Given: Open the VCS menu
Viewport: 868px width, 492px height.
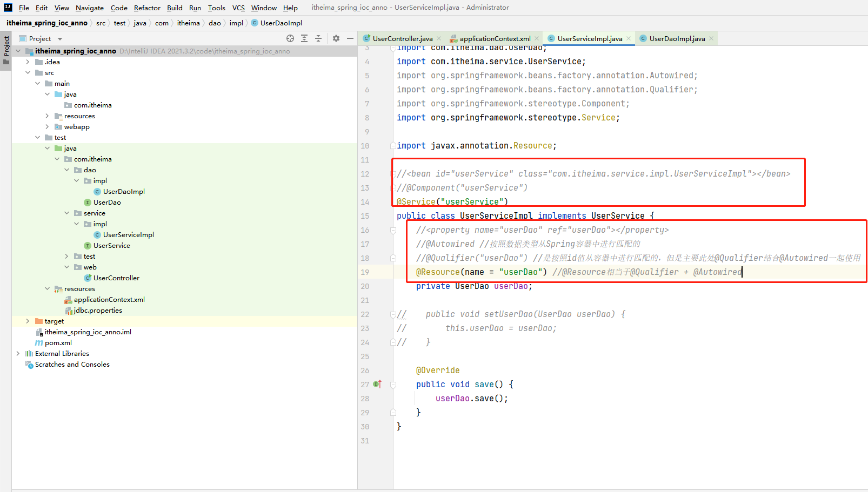Looking at the screenshot, I should pos(238,8).
